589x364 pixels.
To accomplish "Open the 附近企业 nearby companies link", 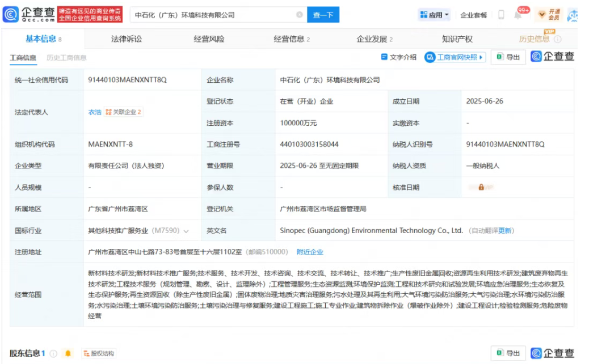I will (x=310, y=252).
